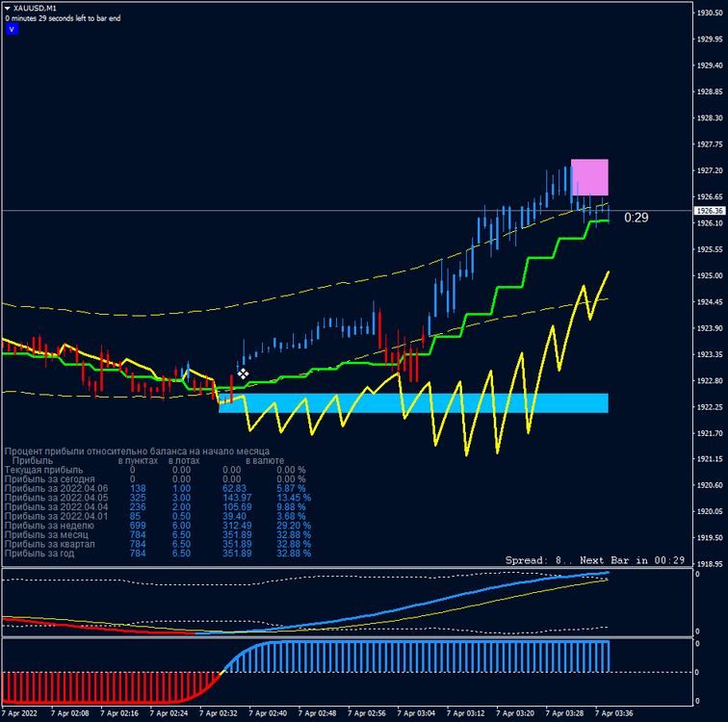Select the pink rectangle zone
728x722 pixels.
click(x=589, y=177)
